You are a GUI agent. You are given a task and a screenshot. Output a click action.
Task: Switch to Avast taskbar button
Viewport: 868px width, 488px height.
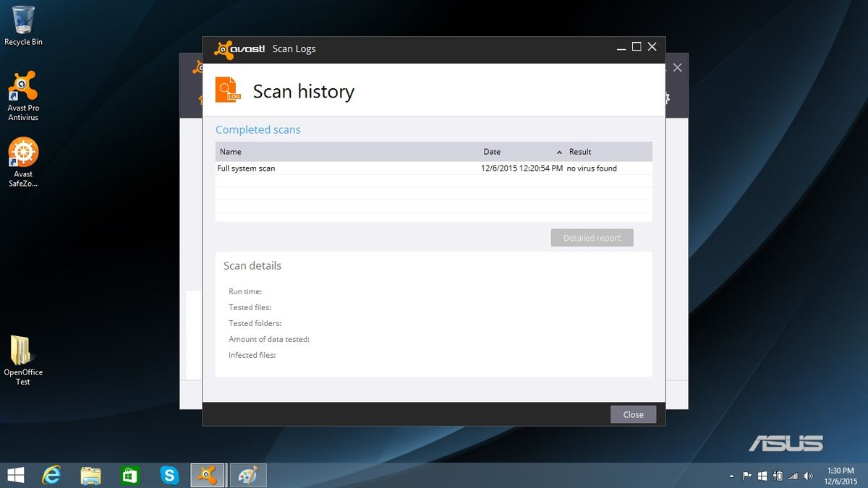pyautogui.click(x=208, y=475)
